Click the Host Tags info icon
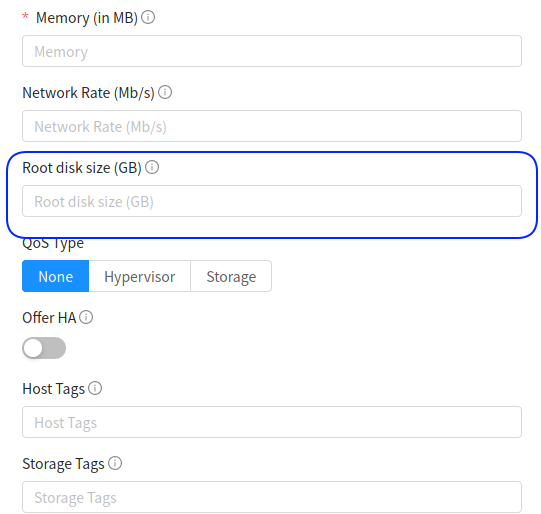This screenshot has width=541, height=514. pyautogui.click(x=95, y=388)
